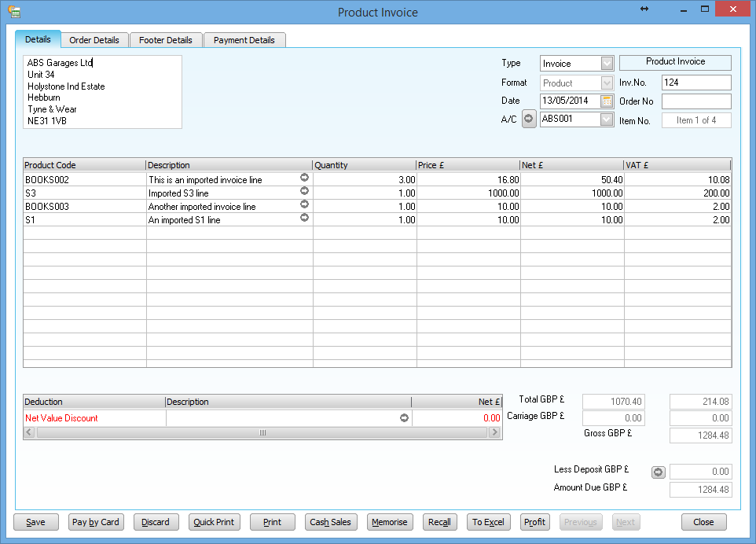This screenshot has height=544, width=756.
Task: Click the Deduction column header
Action: coord(94,402)
